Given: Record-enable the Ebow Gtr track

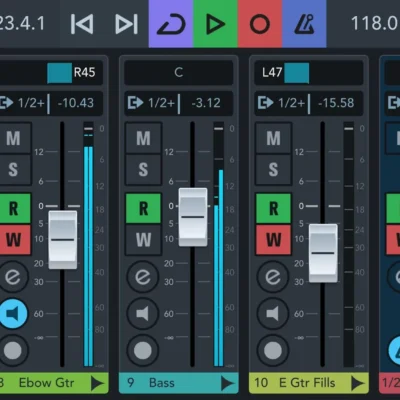Looking at the screenshot, I should click(x=13, y=351).
